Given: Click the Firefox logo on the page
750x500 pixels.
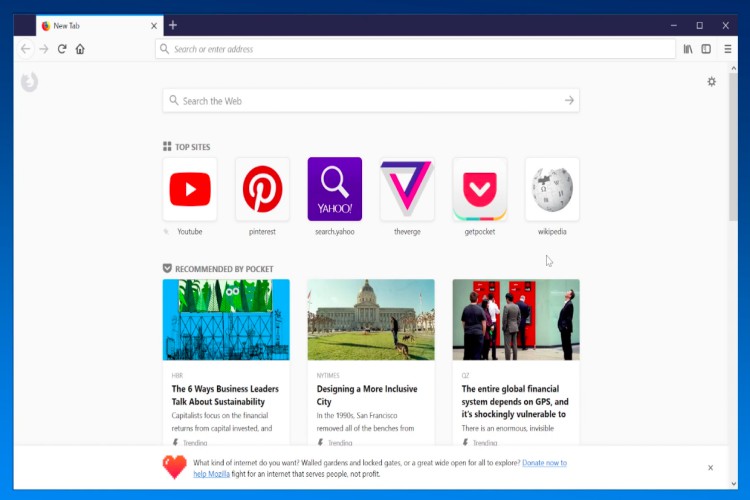Looking at the screenshot, I should pyautogui.click(x=30, y=82).
